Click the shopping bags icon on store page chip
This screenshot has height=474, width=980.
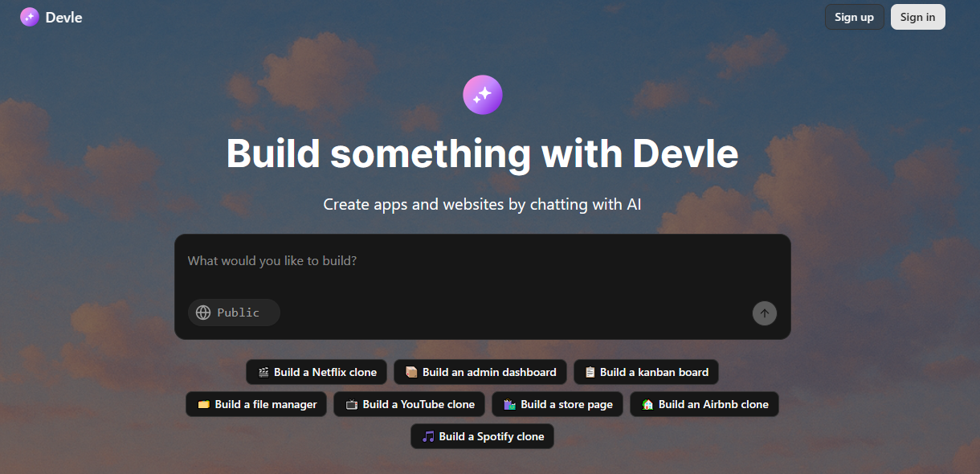pos(509,404)
